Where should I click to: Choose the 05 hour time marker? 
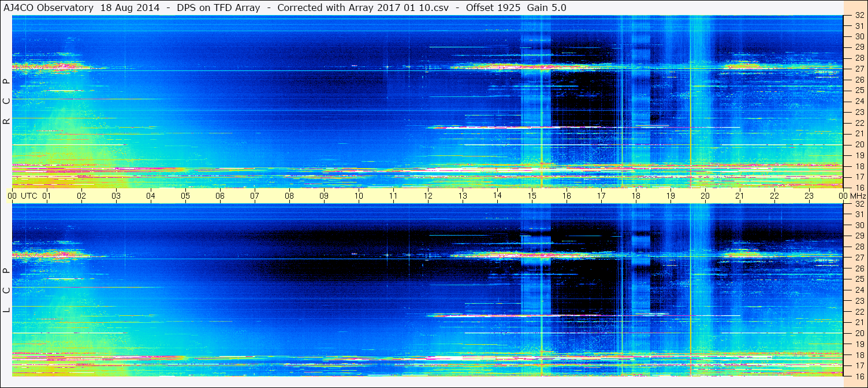[x=185, y=196]
